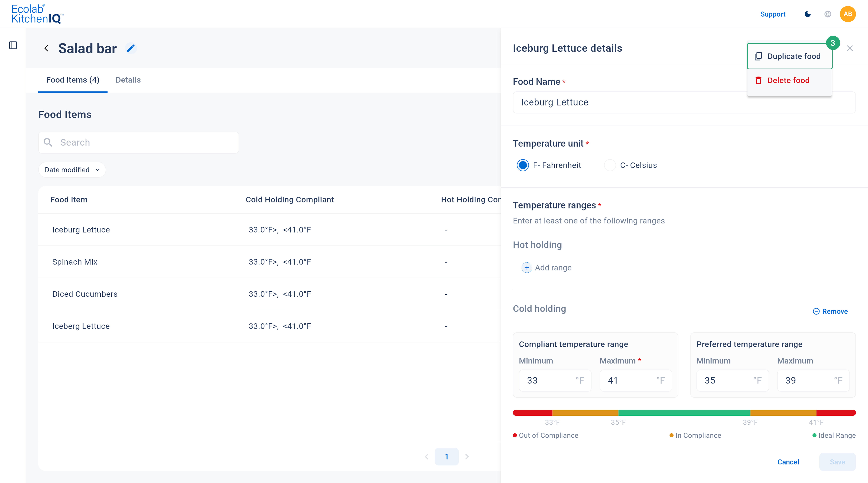Choose Duplicate food from the menu
Viewport: 868px width, 483px height.
[x=790, y=56]
